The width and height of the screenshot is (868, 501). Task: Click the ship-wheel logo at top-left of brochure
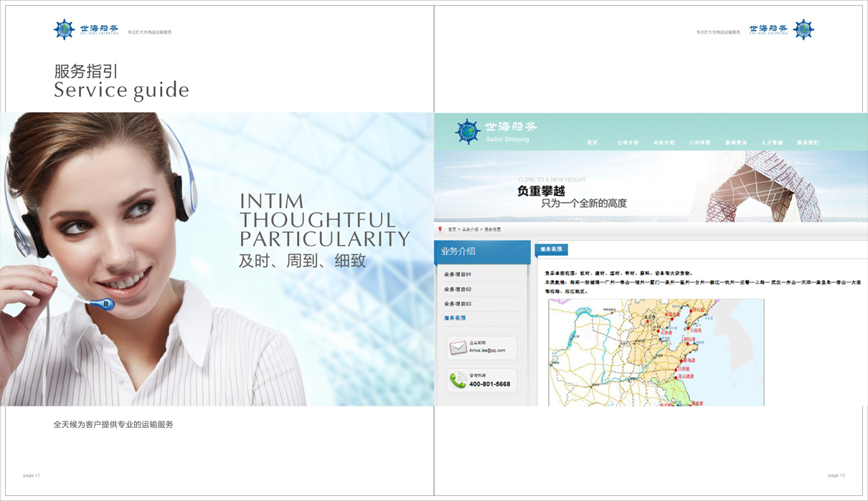pos(65,30)
